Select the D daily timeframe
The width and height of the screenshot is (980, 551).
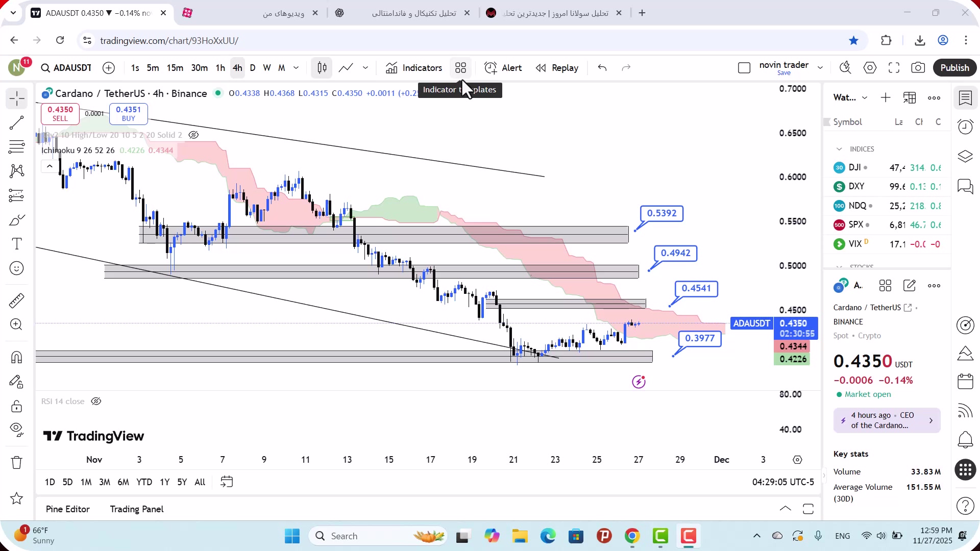pyautogui.click(x=253, y=68)
